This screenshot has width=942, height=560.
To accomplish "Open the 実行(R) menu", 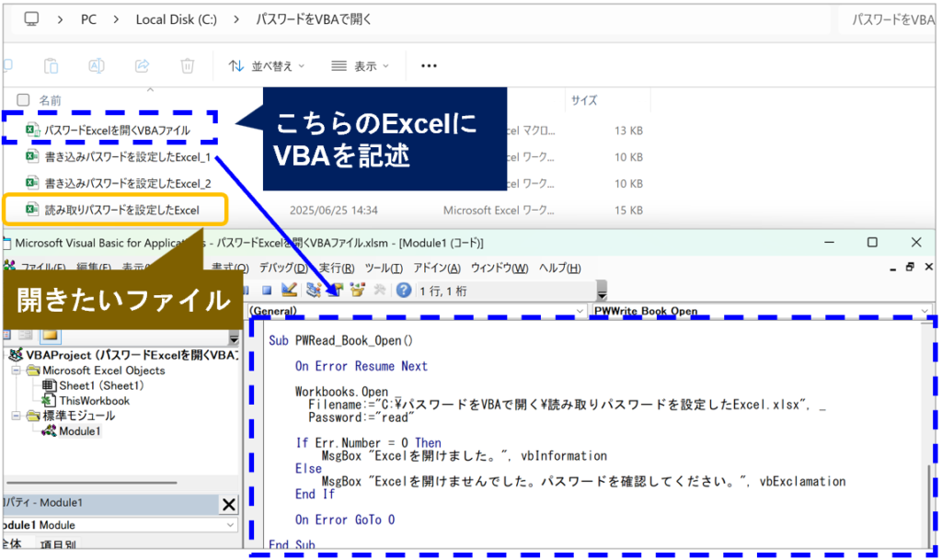I will [x=337, y=268].
